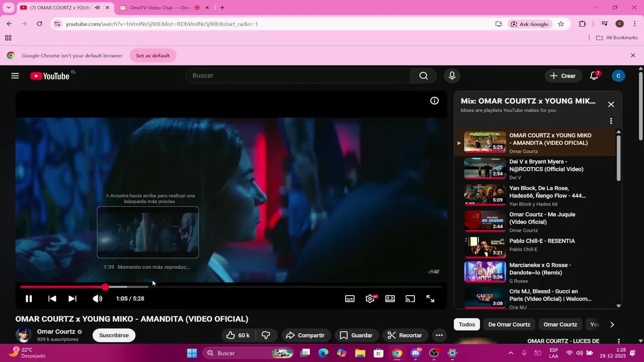The height and width of the screenshot is (362, 644).
Task: Bookmark this page with star icon
Action: tap(561, 24)
